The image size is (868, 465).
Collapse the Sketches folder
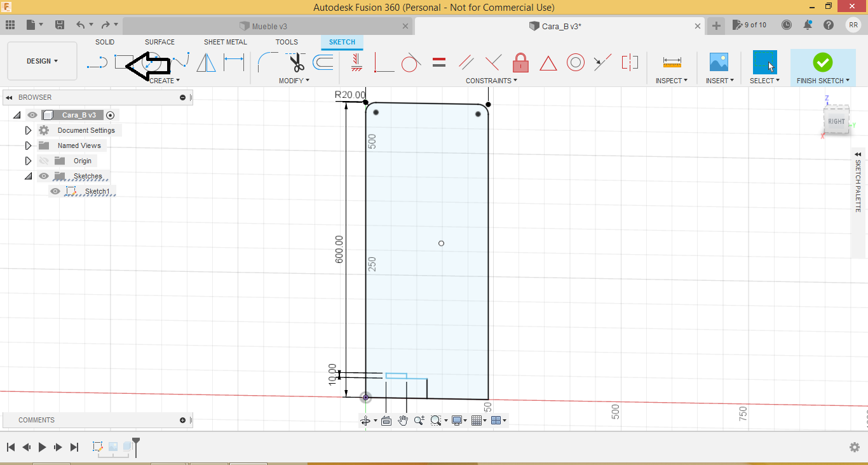click(x=28, y=176)
